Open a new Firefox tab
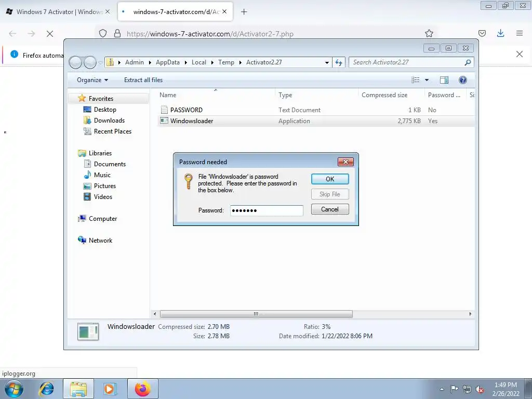532x399 pixels. click(x=244, y=12)
